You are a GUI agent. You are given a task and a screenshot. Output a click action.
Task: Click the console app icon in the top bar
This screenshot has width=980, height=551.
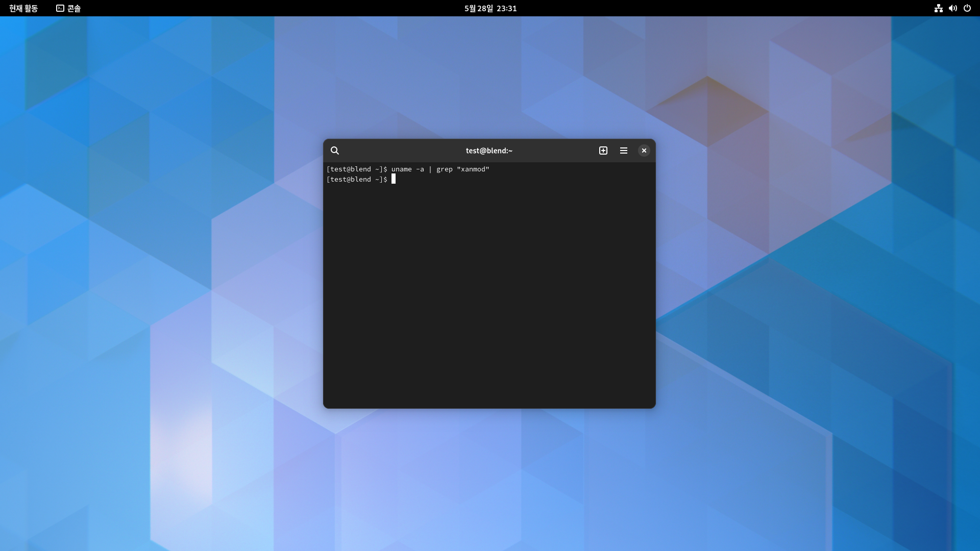[x=60, y=8]
